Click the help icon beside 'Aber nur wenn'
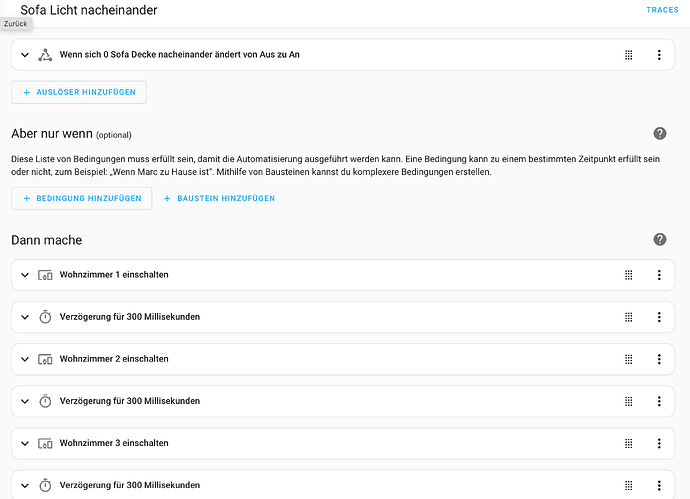690x499 pixels. click(x=659, y=134)
